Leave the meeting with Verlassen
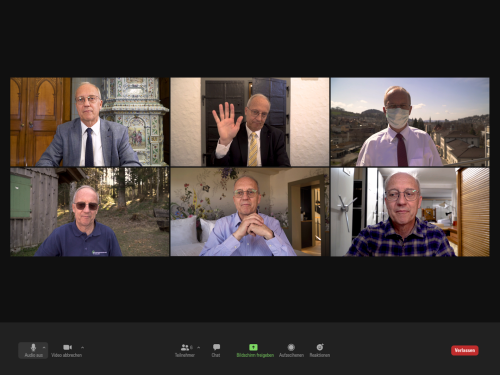The width and height of the screenshot is (500, 375). tap(465, 350)
